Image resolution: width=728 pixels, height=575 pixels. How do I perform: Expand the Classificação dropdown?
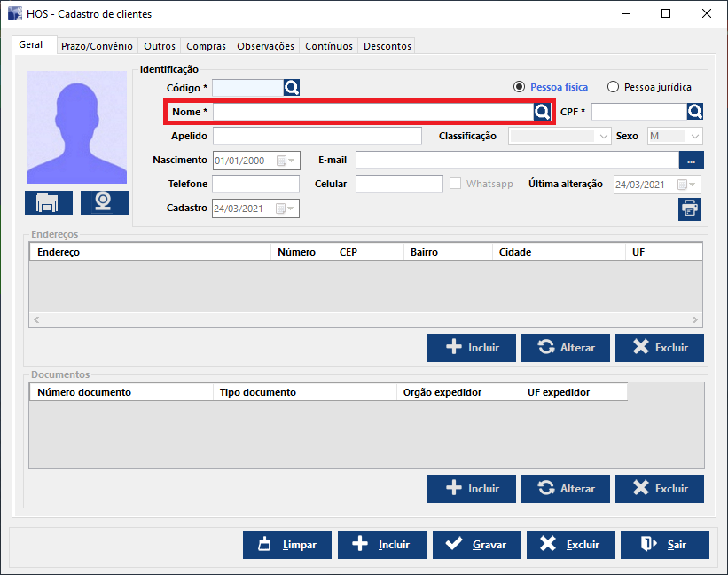pyautogui.click(x=604, y=137)
